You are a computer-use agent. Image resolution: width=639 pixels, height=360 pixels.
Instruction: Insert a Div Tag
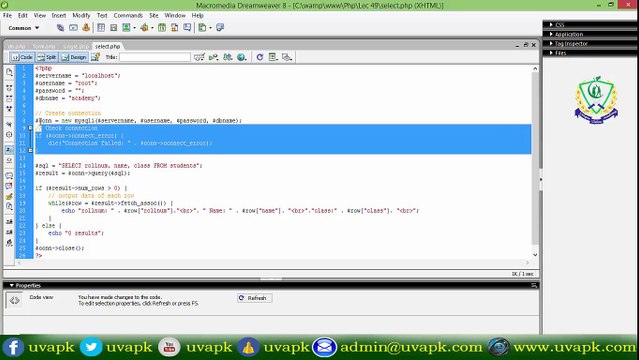(x=114, y=28)
